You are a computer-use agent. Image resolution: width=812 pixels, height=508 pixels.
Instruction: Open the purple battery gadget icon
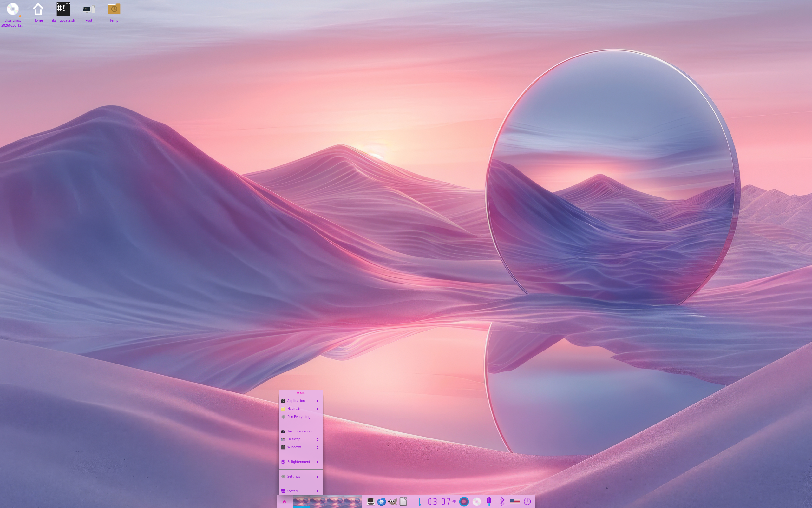pyautogui.click(x=489, y=502)
